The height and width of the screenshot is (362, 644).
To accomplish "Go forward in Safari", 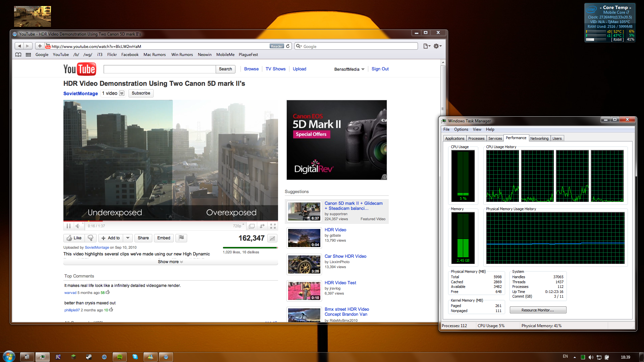I will (x=28, y=46).
